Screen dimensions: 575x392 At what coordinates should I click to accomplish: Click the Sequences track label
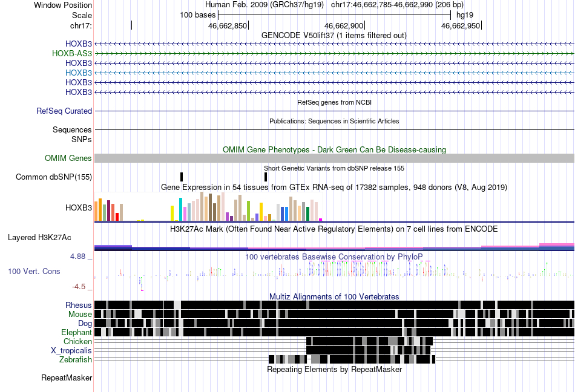pyautogui.click(x=72, y=129)
